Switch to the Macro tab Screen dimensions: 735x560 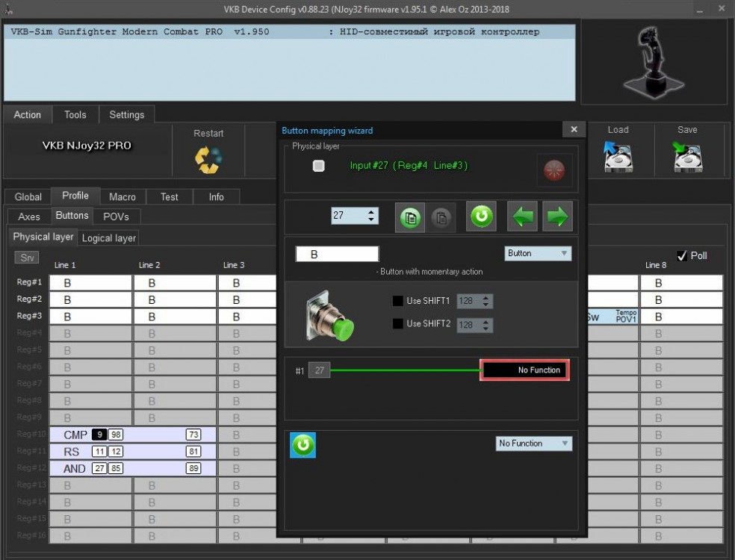click(x=122, y=197)
